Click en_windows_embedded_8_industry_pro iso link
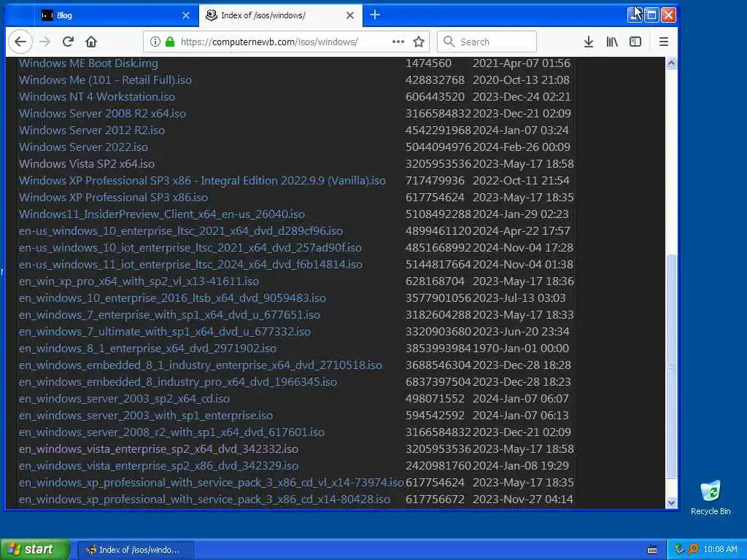This screenshot has height=560, width=747. pos(178,381)
